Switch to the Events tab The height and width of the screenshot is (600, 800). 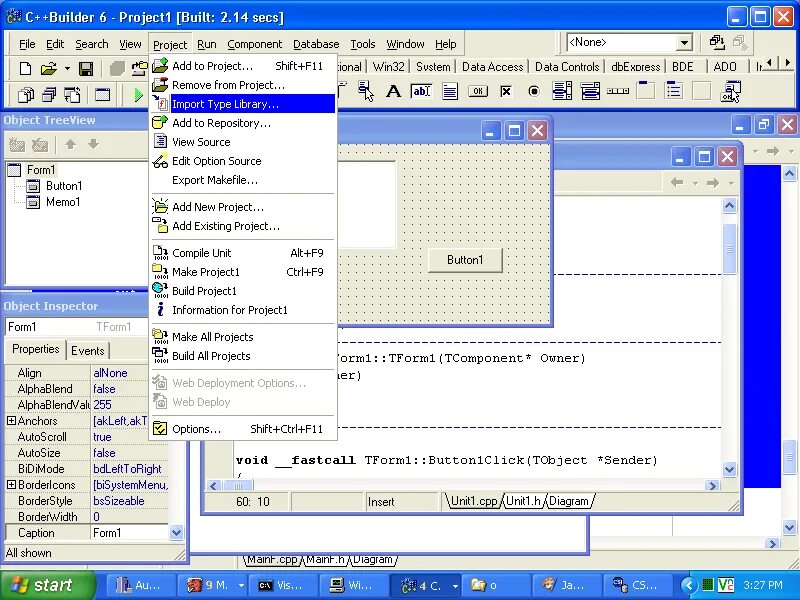[x=88, y=351]
